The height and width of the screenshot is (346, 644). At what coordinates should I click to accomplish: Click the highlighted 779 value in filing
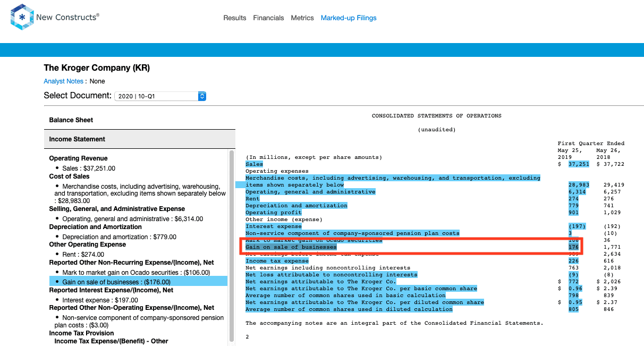(573, 206)
